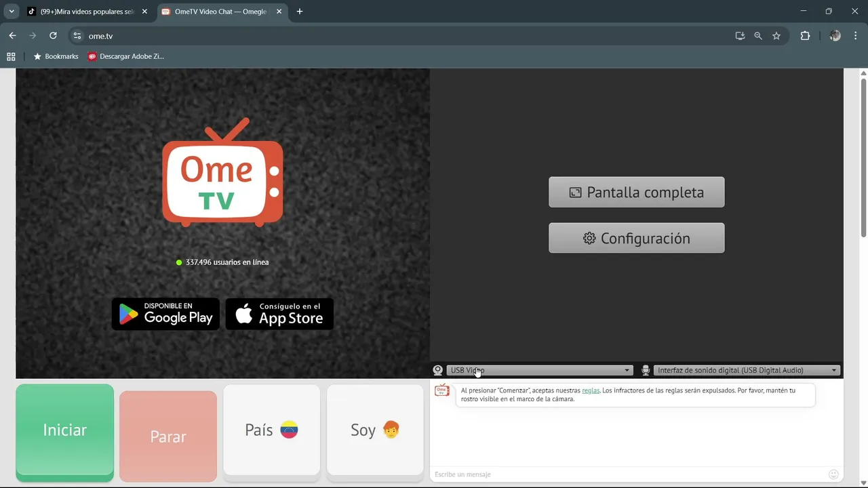Open the Configuración settings button
Image resolution: width=868 pixels, height=488 pixels.
(636, 238)
